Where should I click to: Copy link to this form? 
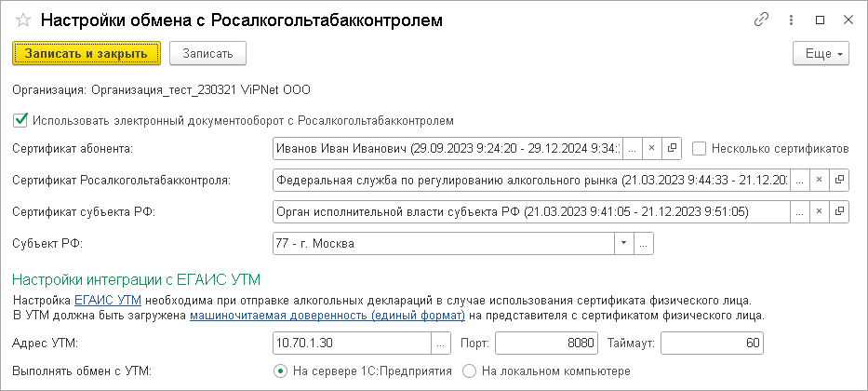tap(763, 20)
